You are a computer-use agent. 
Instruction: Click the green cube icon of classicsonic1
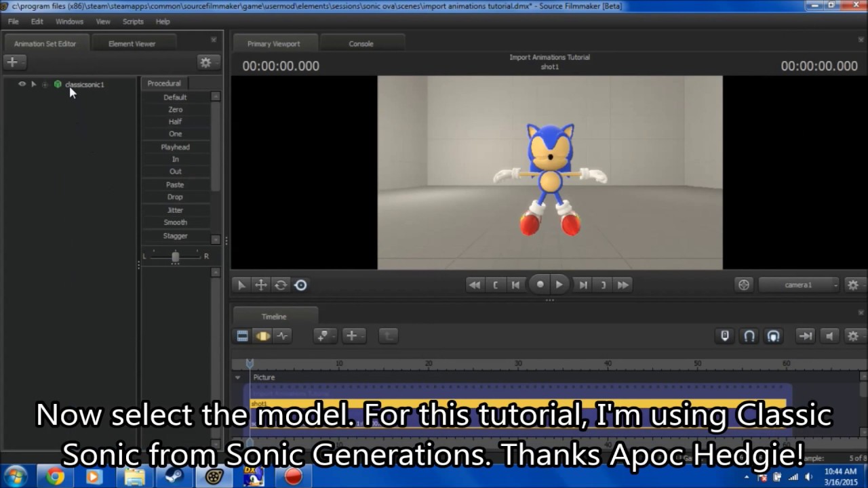click(58, 84)
